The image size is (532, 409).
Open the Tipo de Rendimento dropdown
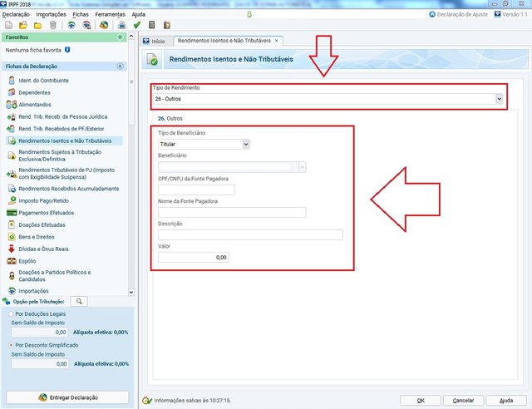(499, 99)
